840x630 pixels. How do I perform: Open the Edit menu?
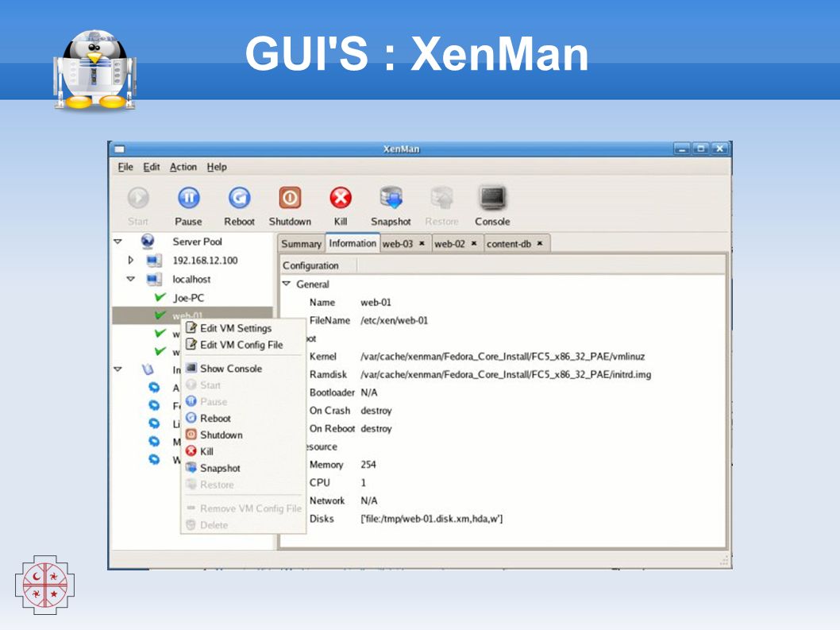tap(151, 167)
